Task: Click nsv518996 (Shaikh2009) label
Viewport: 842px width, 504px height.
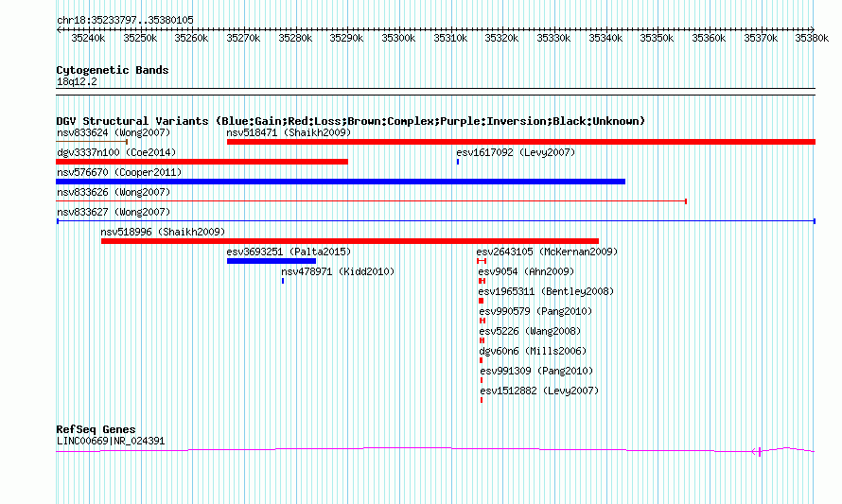Action: [163, 232]
